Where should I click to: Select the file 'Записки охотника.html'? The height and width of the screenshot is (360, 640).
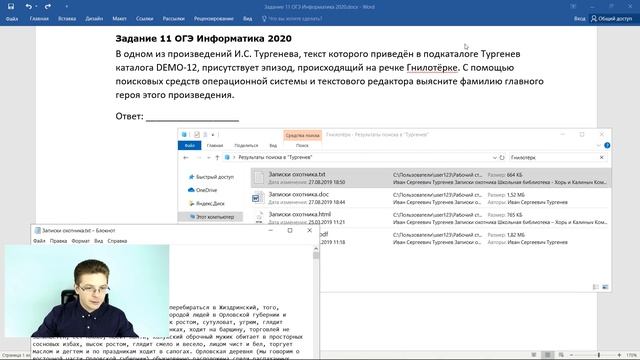pos(431,218)
